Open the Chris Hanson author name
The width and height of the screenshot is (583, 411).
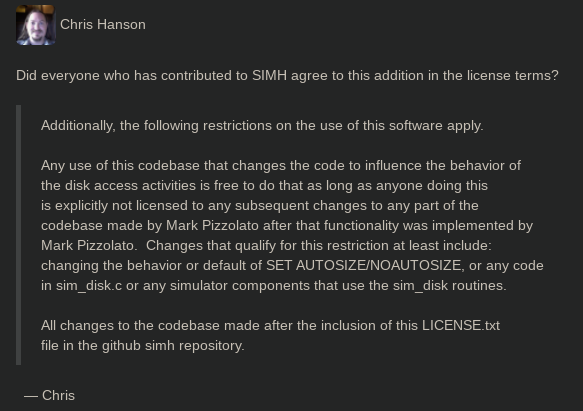103,25
